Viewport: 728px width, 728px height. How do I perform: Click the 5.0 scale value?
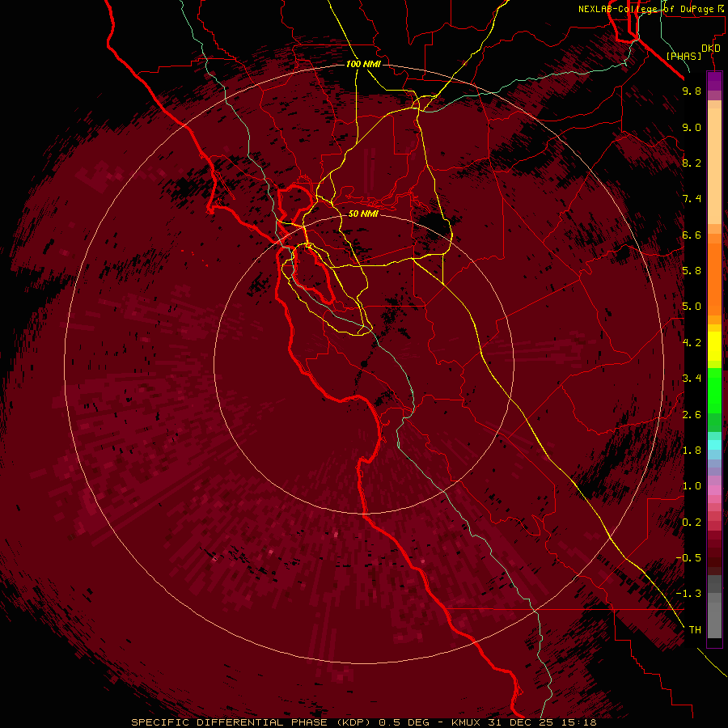pos(692,307)
